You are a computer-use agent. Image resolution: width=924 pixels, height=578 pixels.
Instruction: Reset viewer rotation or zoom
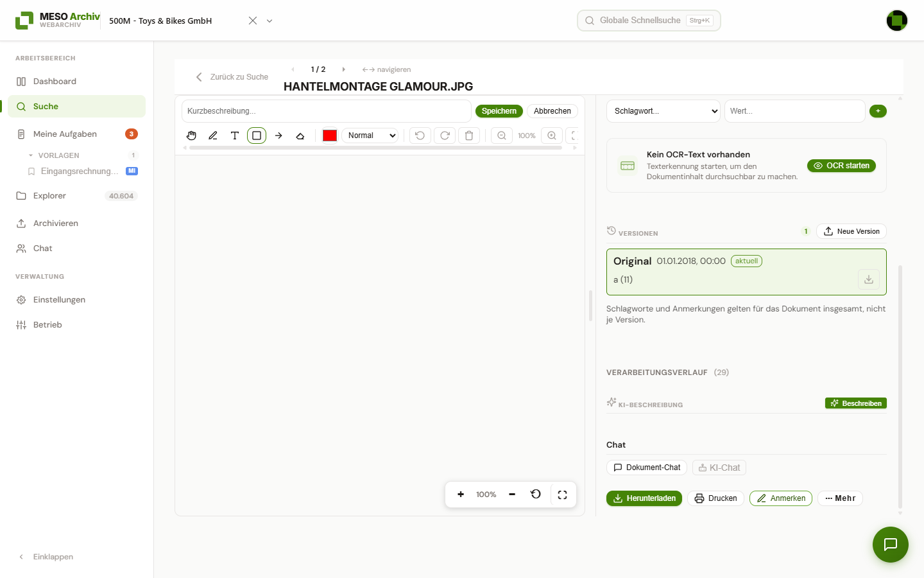click(536, 495)
